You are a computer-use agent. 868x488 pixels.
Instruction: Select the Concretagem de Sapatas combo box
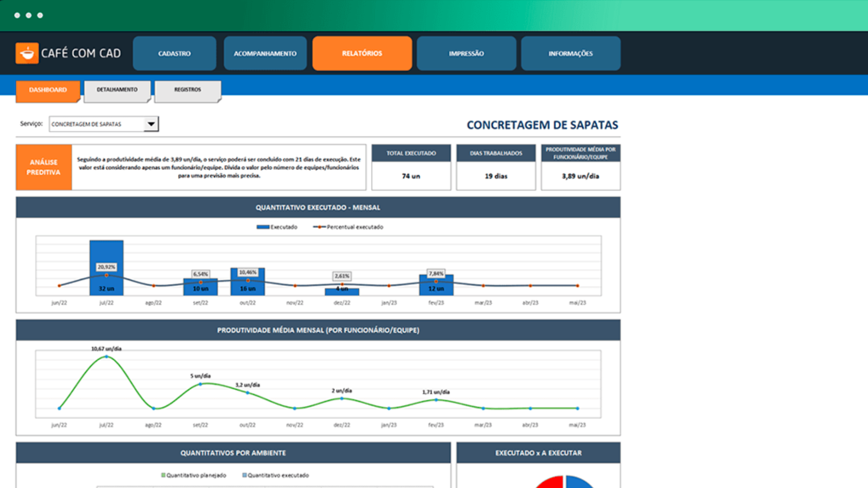coord(104,124)
